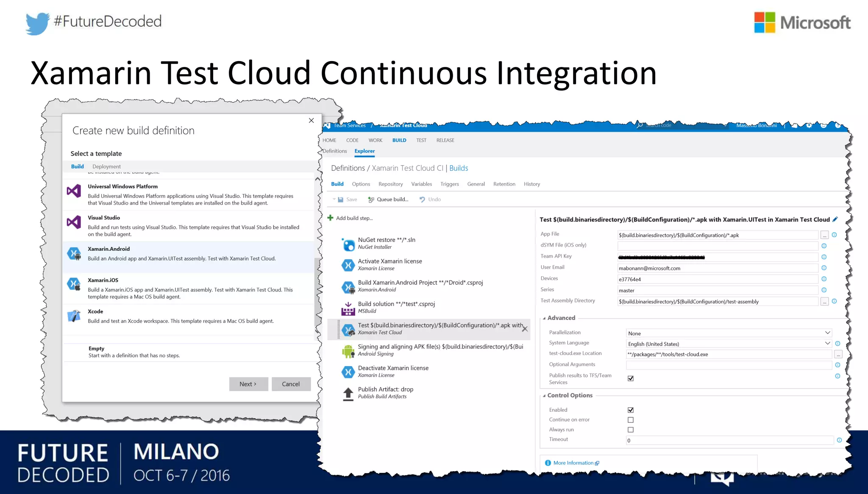Select the Build template tab in dialog

pyautogui.click(x=77, y=167)
